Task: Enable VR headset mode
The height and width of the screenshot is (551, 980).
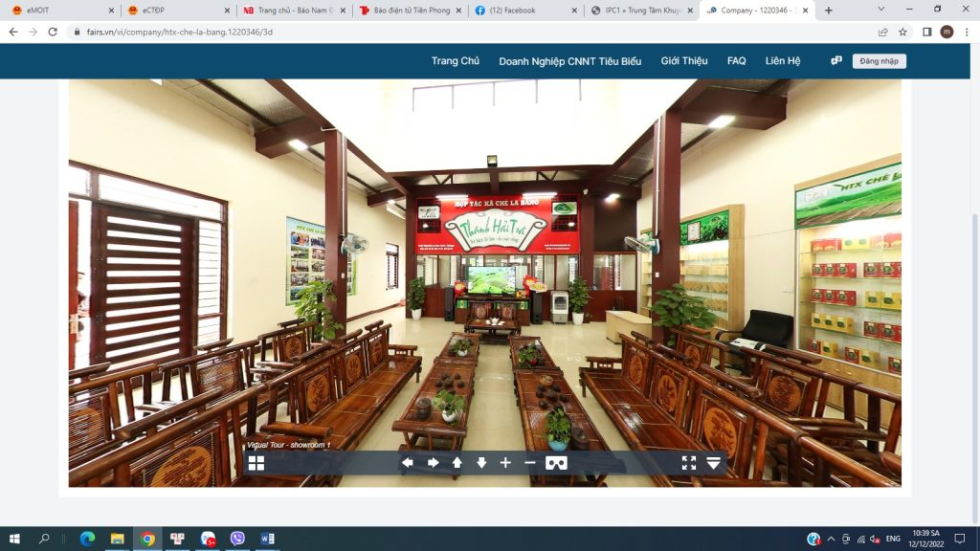Action: coord(556,463)
